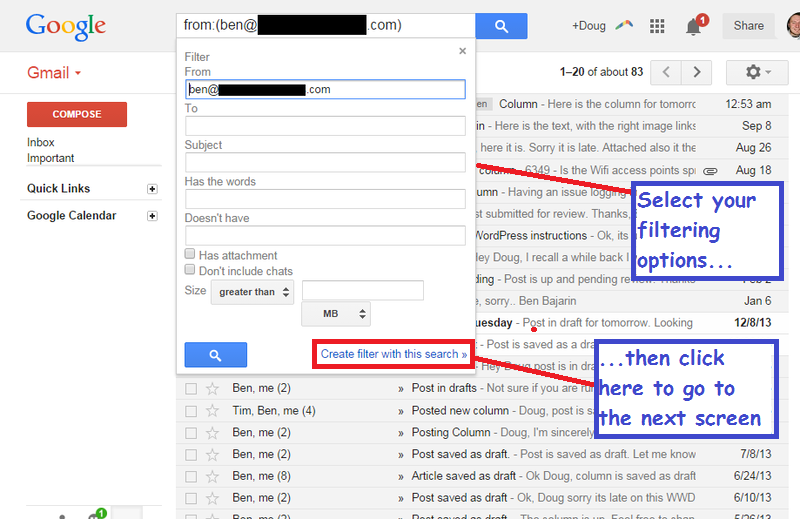
Task: Open the MB size unit dropdown
Action: click(x=336, y=314)
